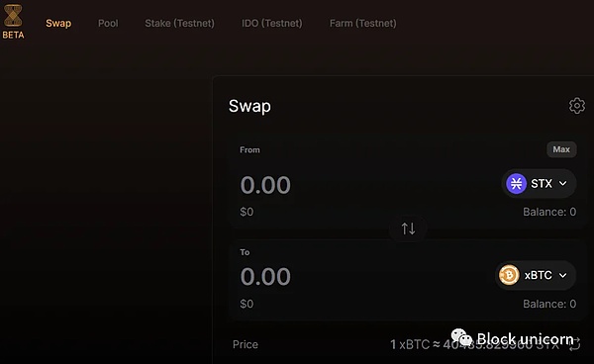Click the WeChat watermark icon
This screenshot has width=594, height=364.
461,337
